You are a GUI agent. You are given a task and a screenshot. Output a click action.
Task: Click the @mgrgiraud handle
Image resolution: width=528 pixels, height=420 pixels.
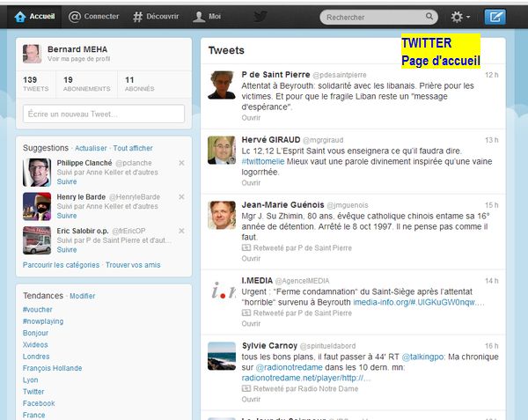[323, 140]
